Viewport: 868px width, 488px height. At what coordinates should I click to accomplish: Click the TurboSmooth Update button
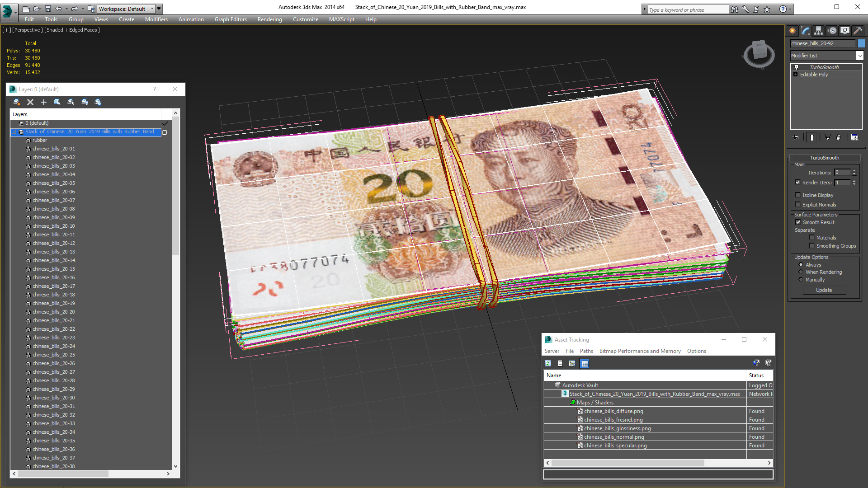click(824, 290)
